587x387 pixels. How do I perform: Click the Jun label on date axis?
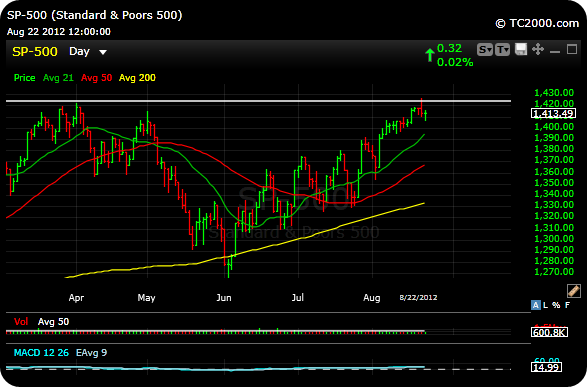coord(224,298)
